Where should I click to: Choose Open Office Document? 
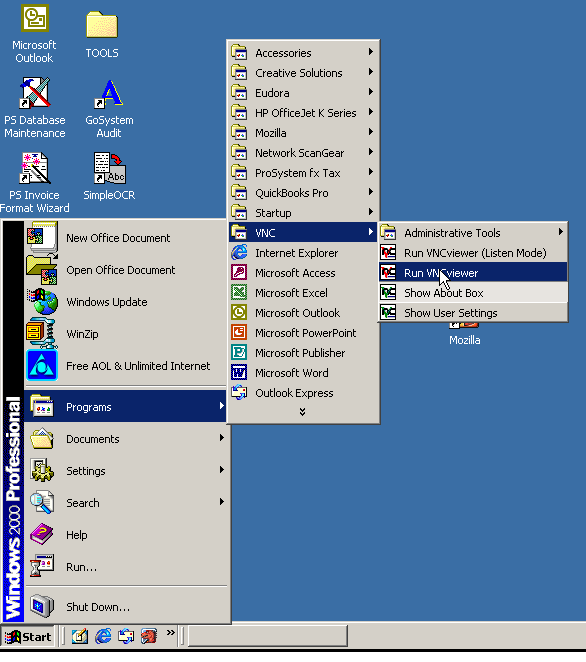tap(126, 269)
